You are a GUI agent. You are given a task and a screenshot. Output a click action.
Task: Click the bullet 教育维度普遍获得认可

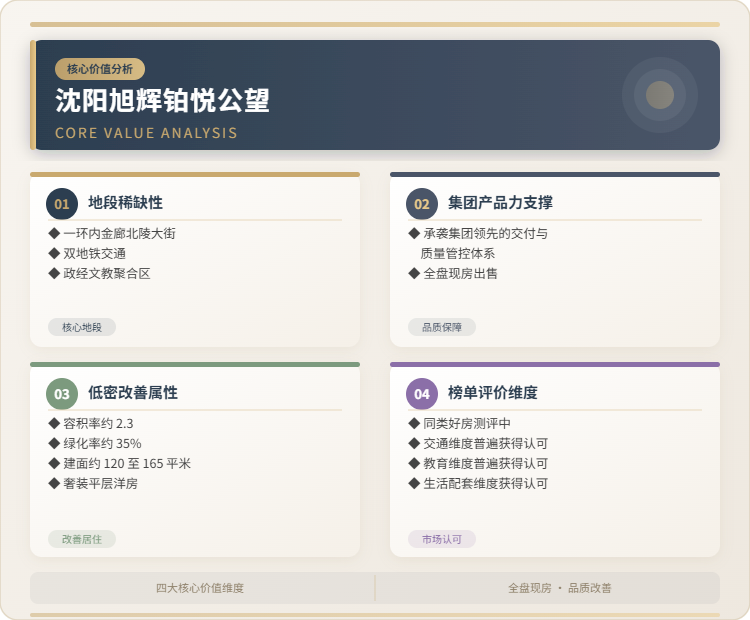pyautogui.click(x=478, y=464)
